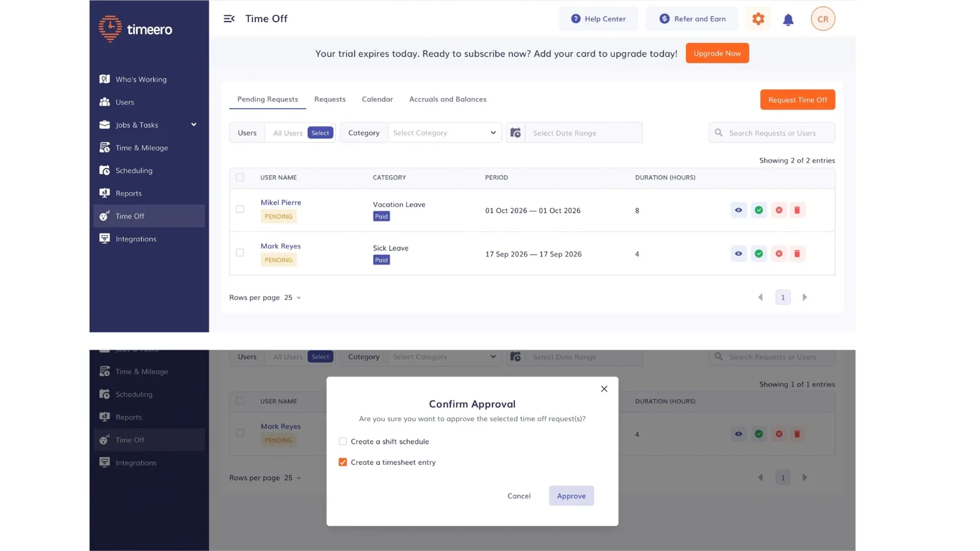
Task: Click the Select Date Range field
Action: coord(584,133)
